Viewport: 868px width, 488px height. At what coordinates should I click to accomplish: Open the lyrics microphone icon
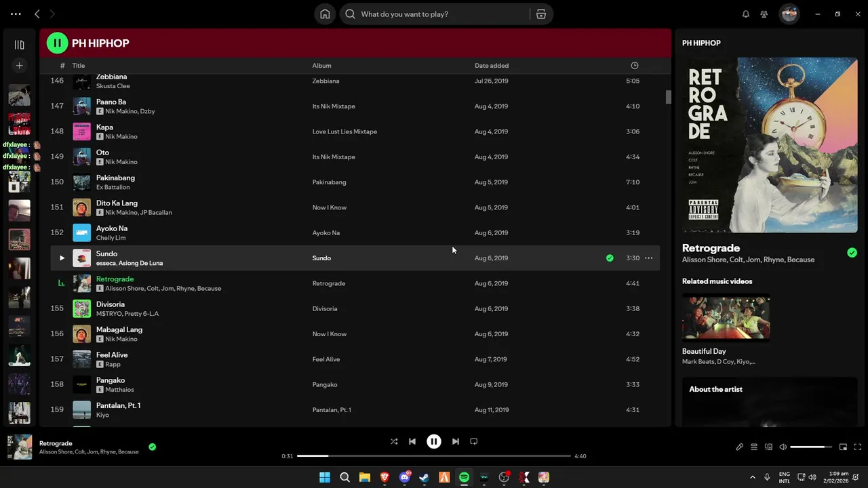coord(740,447)
